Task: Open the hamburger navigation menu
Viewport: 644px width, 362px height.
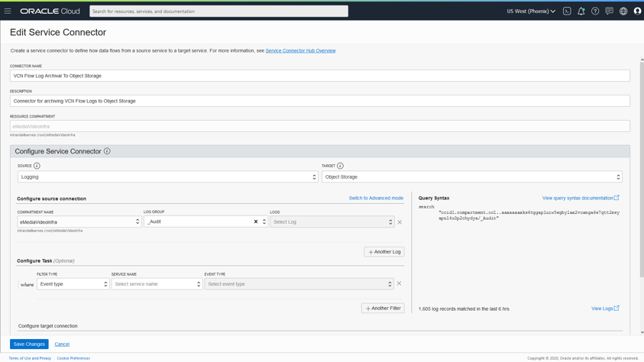Action: point(8,11)
